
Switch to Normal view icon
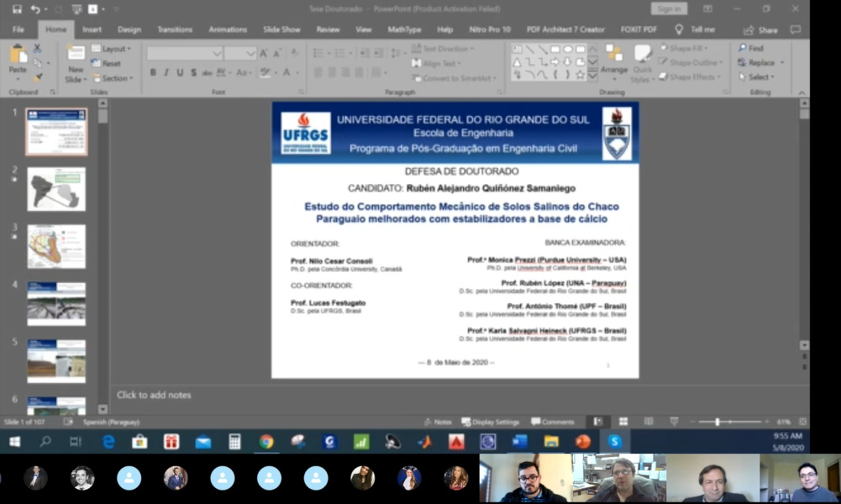tap(598, 422)
